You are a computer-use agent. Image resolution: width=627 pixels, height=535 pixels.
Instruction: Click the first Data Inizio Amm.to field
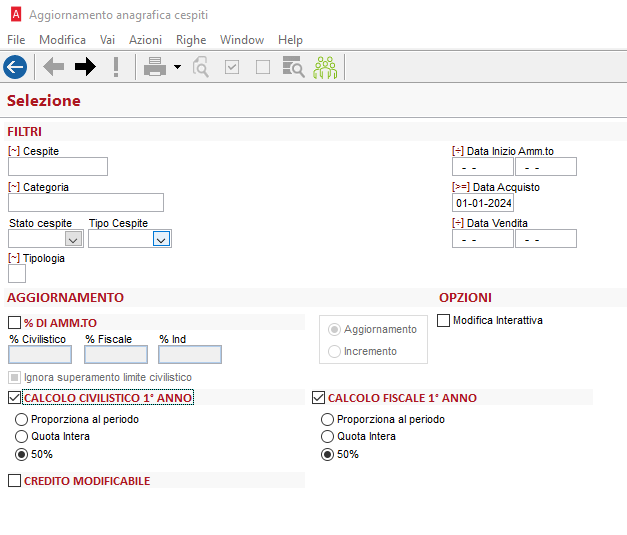[x=483, y=167]
